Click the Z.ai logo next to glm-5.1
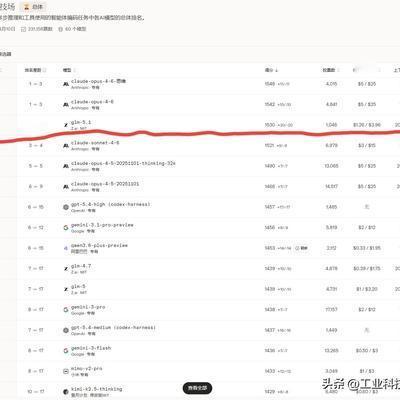Viewport: 400px width, 400px height. click(x=66, y=125)
